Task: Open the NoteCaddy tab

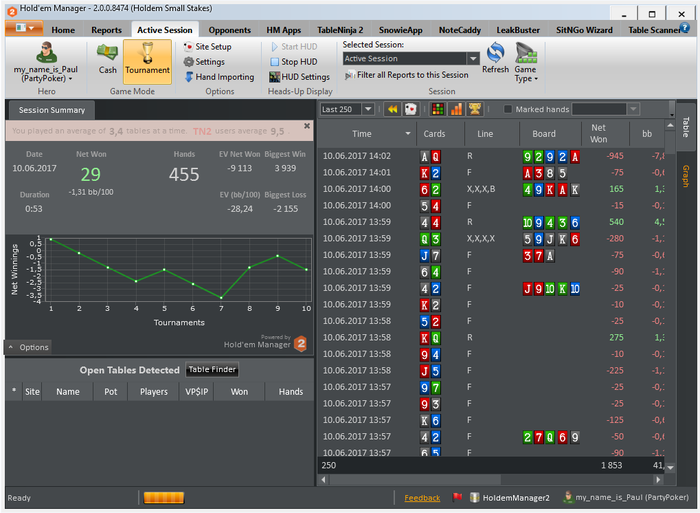Action: (x=459, y=30)
